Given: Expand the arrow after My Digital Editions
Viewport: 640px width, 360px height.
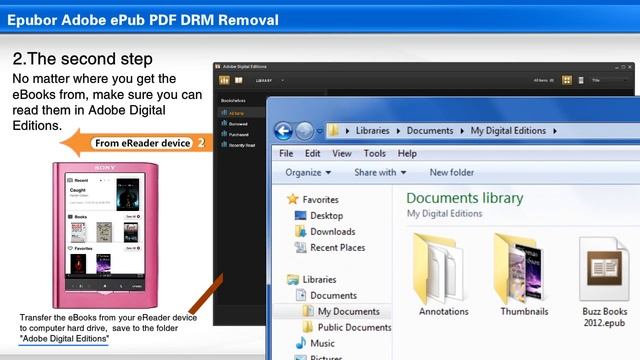Looking at the screenshot, I should (555, 131).
